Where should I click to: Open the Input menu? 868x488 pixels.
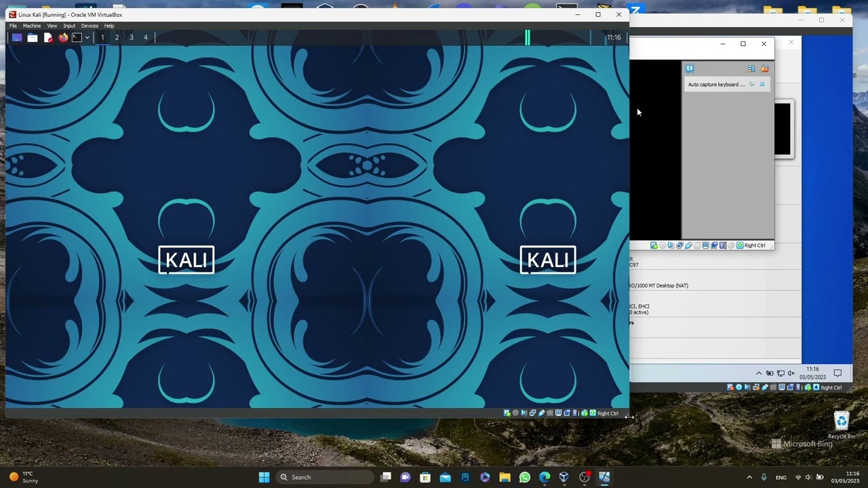pos(69,26)
